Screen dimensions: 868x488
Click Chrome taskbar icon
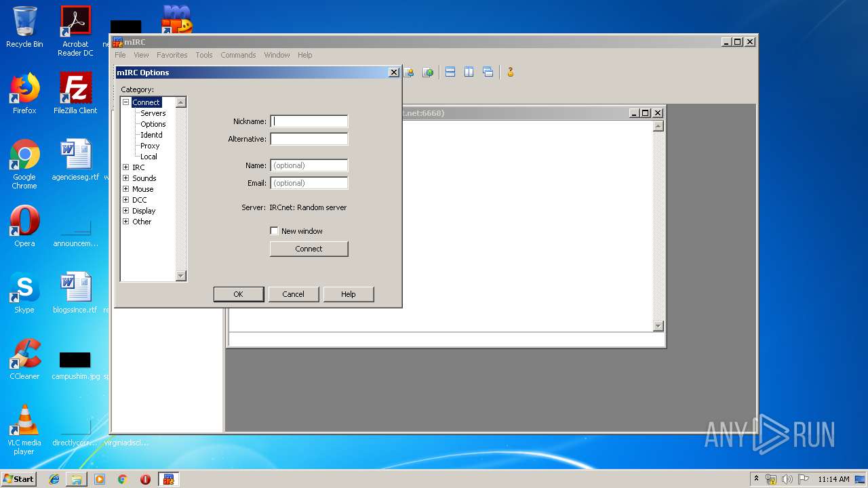click(x=123, y=479)
